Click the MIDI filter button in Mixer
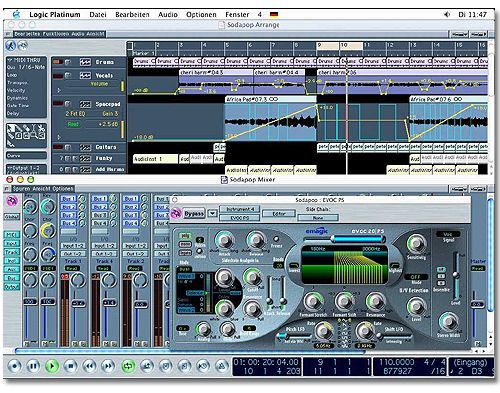The image size is (500, 393). point(12,235)
